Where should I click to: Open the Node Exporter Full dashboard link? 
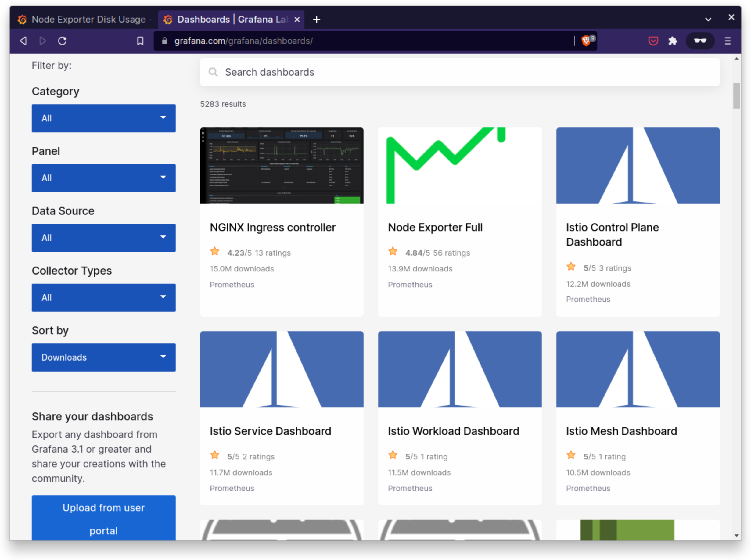point(435,228)
